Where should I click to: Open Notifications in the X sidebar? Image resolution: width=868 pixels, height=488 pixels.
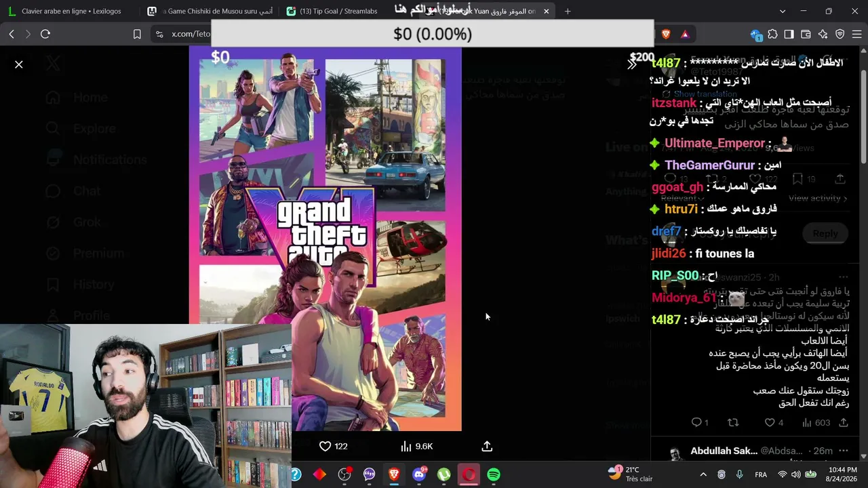point(96,160)
